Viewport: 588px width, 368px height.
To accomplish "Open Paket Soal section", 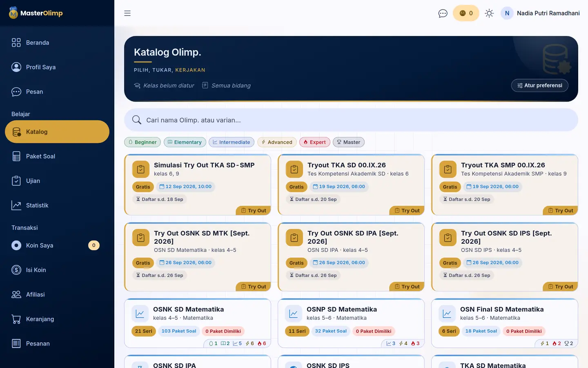I will [x=57, y=156].
